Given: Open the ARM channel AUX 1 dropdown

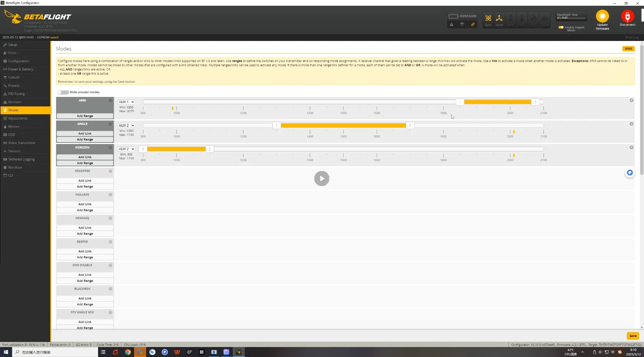Looking at the screenshot, I should (126, 102).
